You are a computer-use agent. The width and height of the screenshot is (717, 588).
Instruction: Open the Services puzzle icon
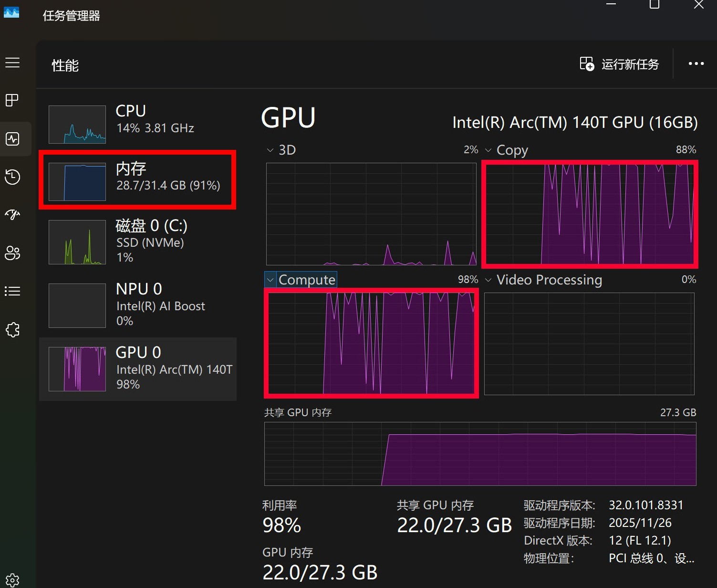[12, 329]
